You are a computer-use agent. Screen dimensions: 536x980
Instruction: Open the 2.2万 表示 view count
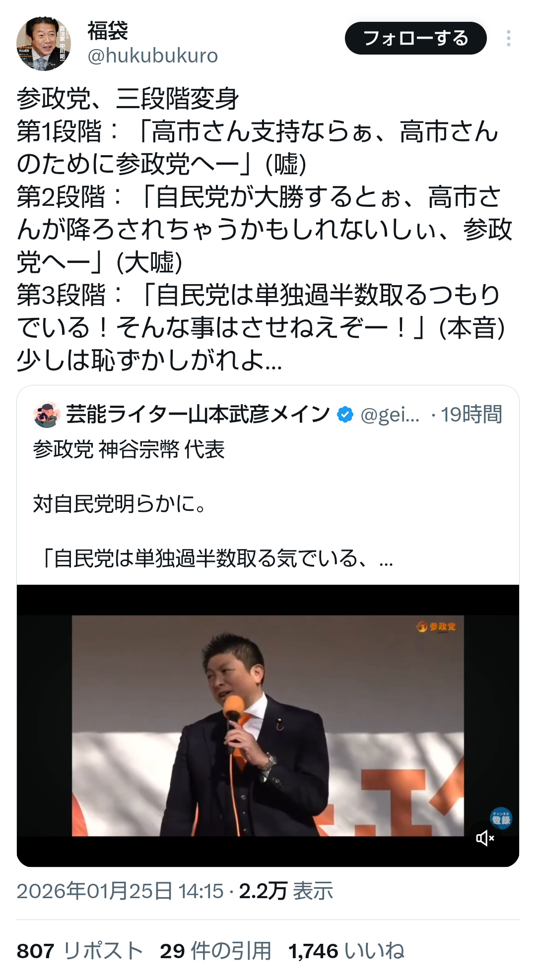pos(286,891)
